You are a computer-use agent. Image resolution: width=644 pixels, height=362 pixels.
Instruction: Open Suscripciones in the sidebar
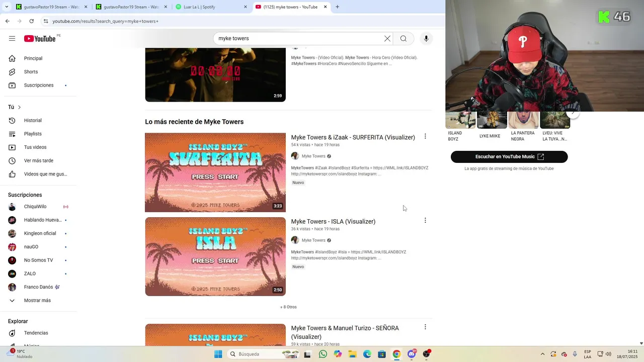[x=38, y=85]
